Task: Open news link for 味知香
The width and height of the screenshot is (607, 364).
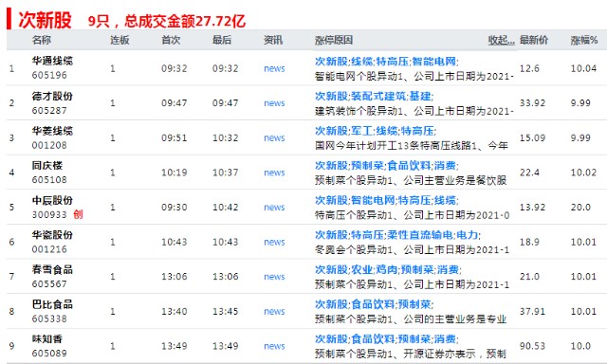Action: (274, 346)
